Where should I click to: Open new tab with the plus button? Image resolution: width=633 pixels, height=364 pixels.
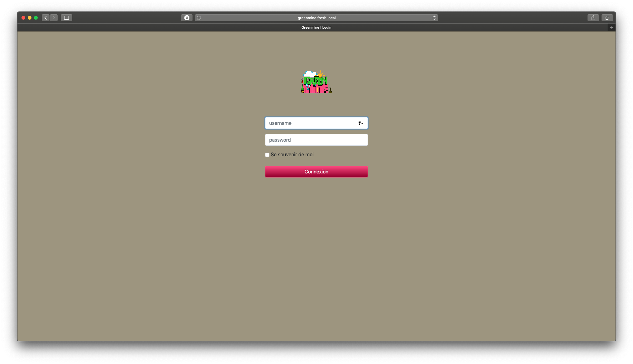612,27
